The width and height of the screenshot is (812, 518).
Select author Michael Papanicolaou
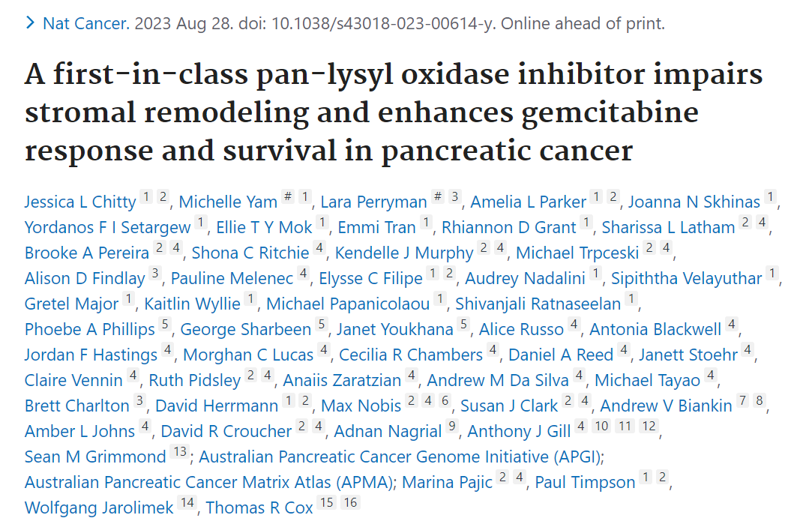348,304
